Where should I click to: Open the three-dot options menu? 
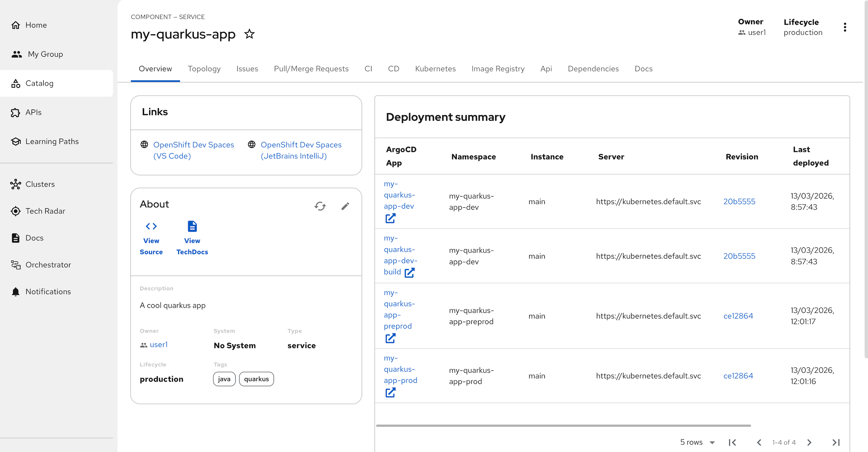(845, 27)
